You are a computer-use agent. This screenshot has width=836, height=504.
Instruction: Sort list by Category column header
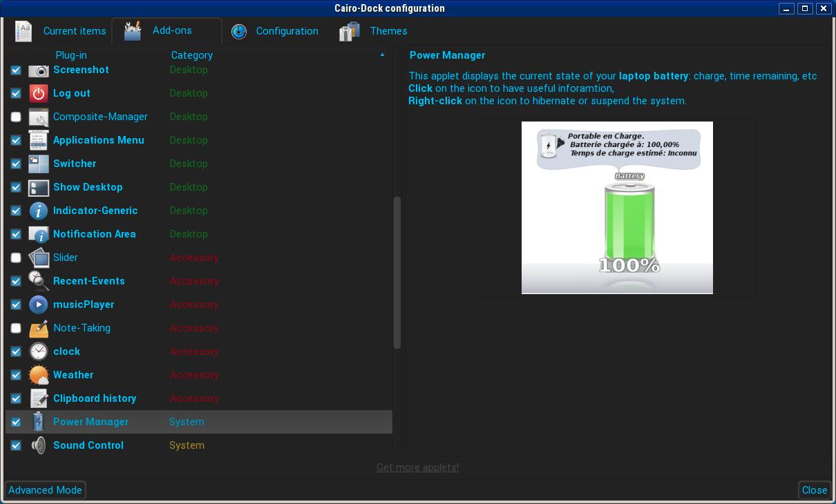(x=191, y=55)
